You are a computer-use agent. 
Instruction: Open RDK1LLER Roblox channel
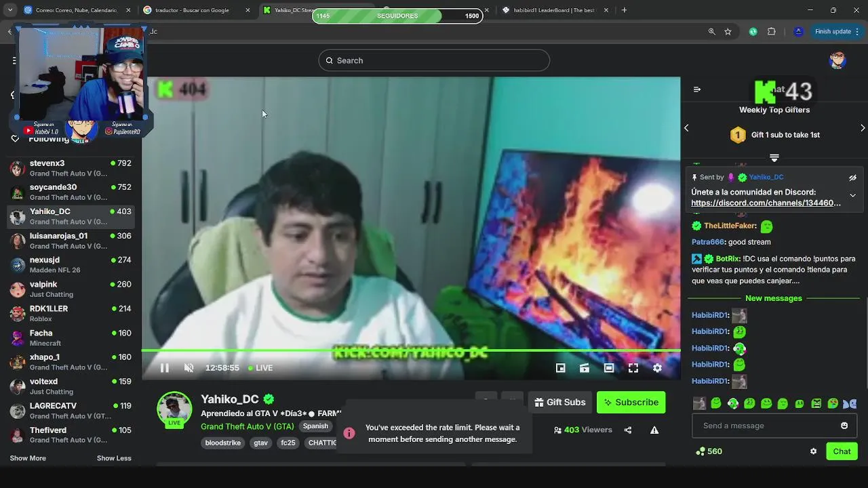pos(71,314)
